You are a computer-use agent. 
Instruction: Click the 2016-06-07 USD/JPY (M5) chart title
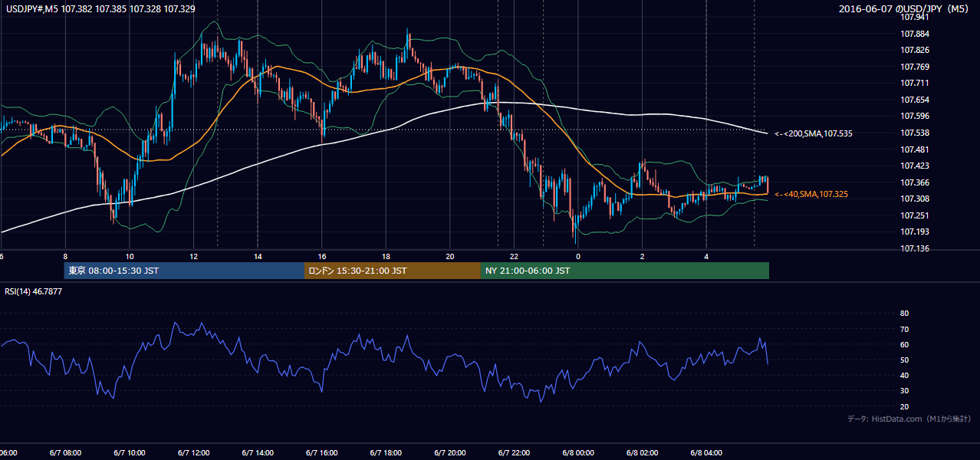906,9
